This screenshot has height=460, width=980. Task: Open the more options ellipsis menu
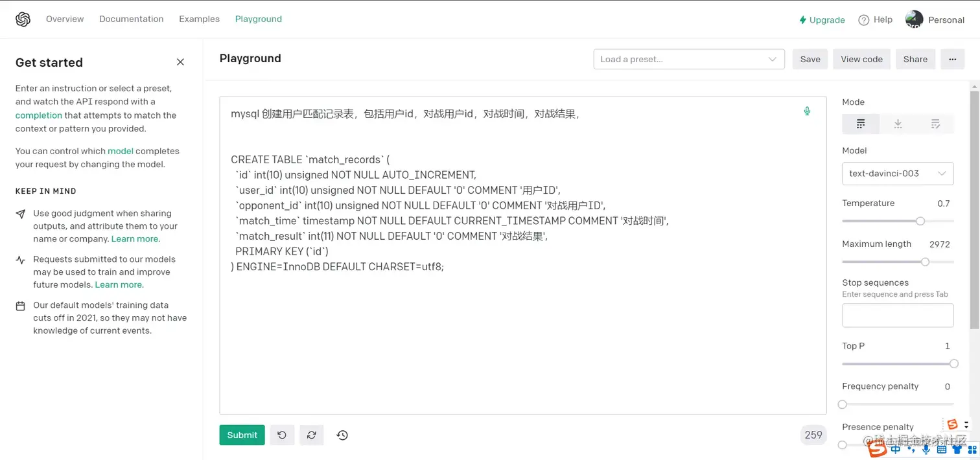[952, 59]
